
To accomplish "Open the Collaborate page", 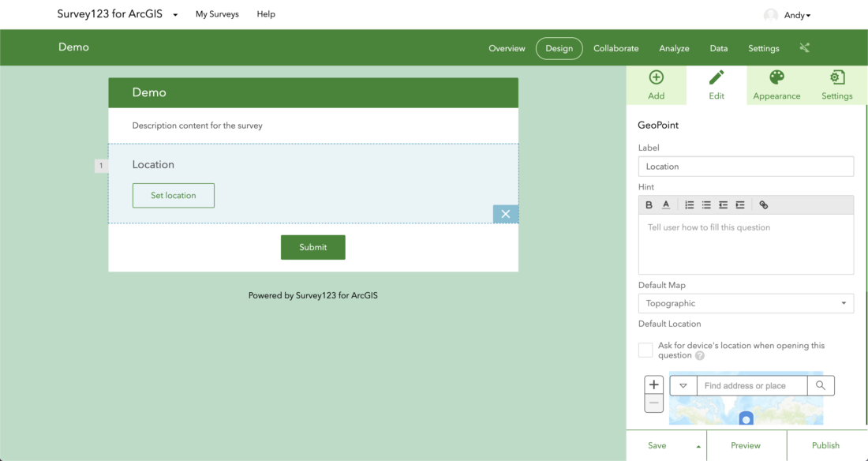I will tap(616, 48).
